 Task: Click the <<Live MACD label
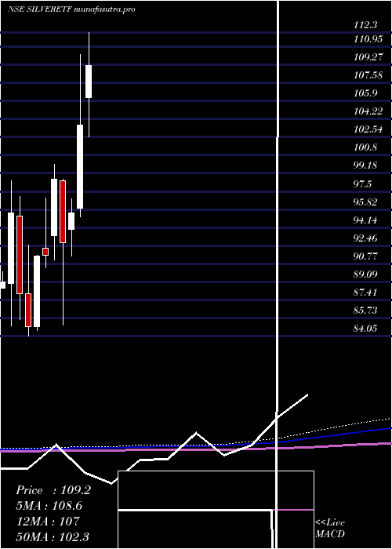tap(330, 529)
